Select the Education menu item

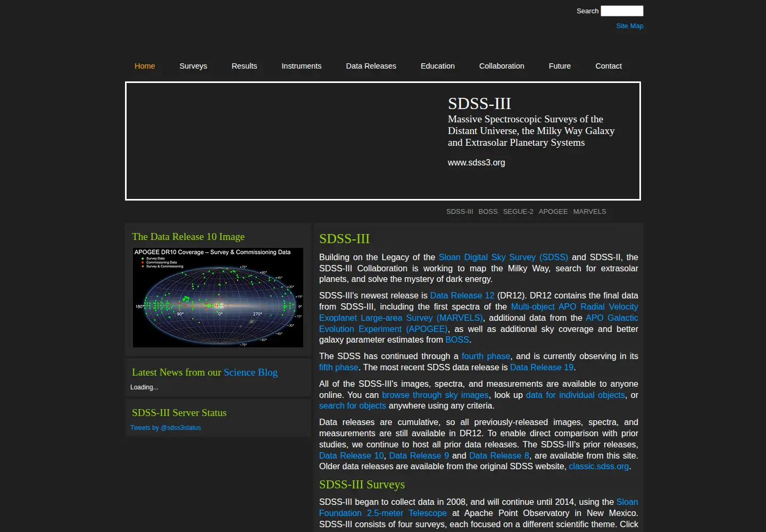point(438,66)
